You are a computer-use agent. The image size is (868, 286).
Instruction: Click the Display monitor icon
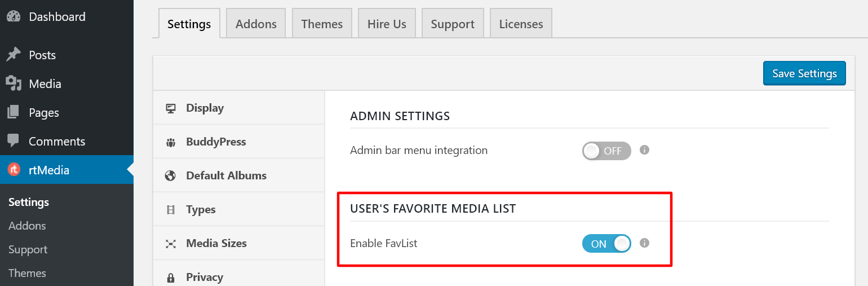pyautogui.click(x=171, y=108)
